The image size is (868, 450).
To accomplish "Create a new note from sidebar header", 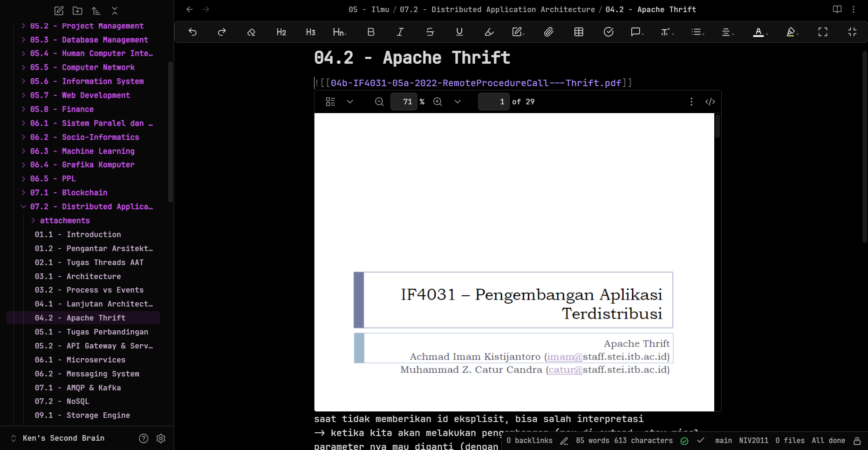I will click(59, 10).
